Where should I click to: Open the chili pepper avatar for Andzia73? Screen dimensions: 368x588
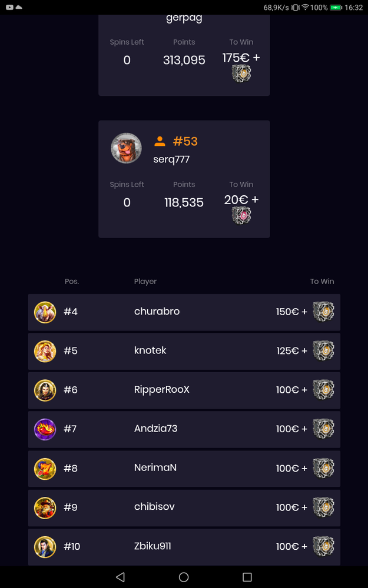(x=45, y=429)
